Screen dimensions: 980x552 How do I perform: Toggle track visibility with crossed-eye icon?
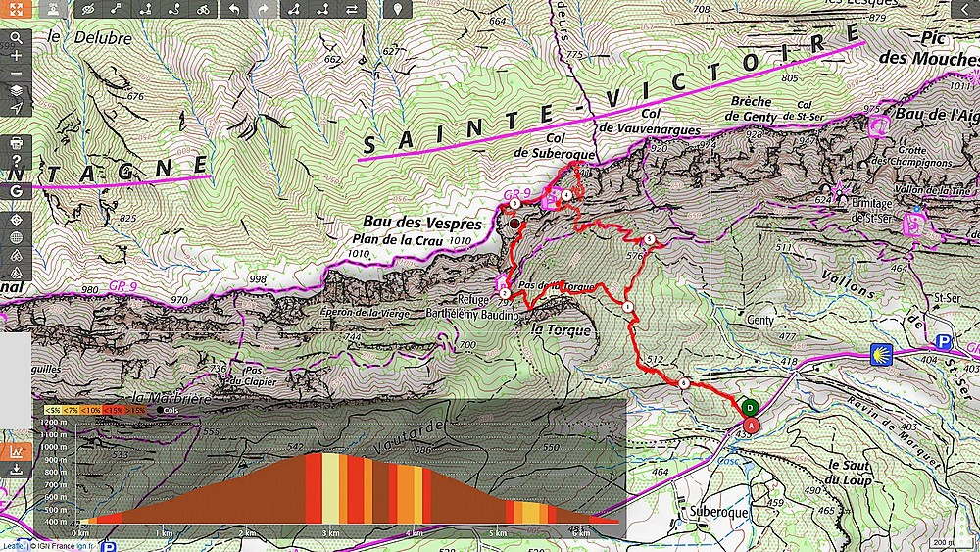[89, 9]
